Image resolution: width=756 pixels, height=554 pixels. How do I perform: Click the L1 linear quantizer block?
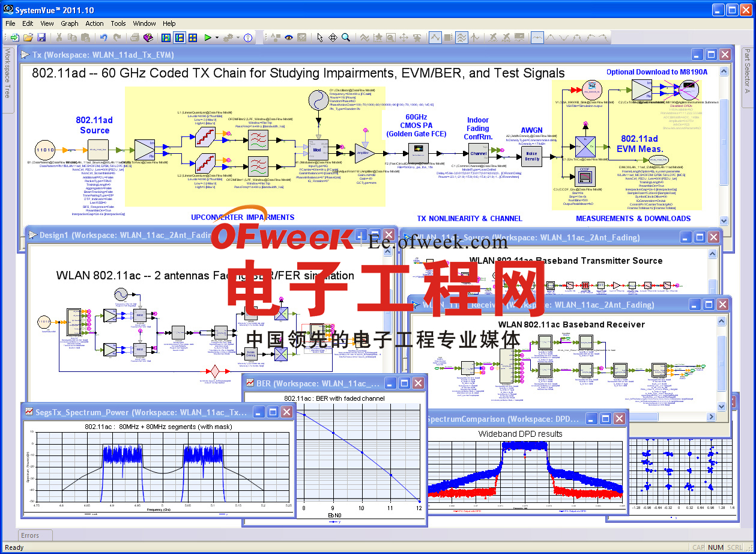pyautogui.click(x=205, y=136)
